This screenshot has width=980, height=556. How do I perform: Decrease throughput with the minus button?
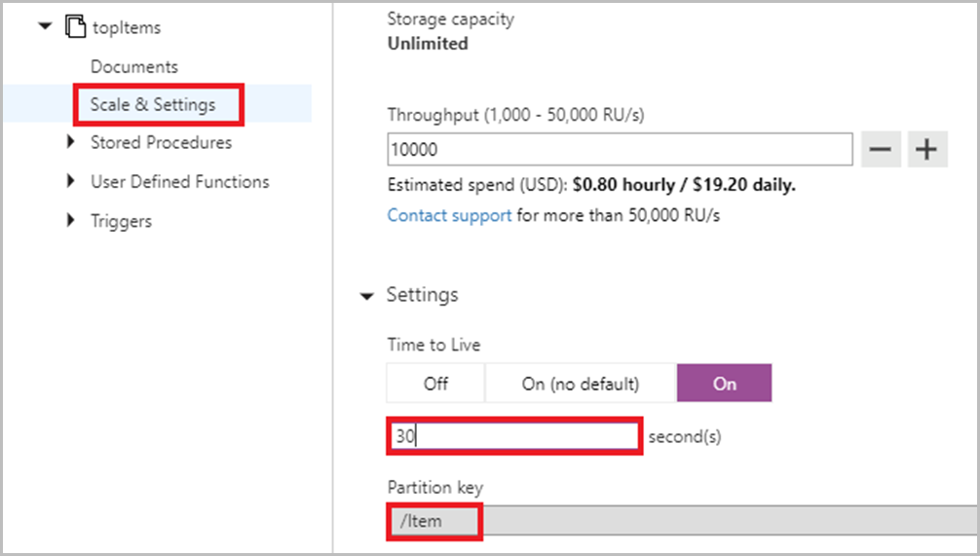tap(881, 150)
